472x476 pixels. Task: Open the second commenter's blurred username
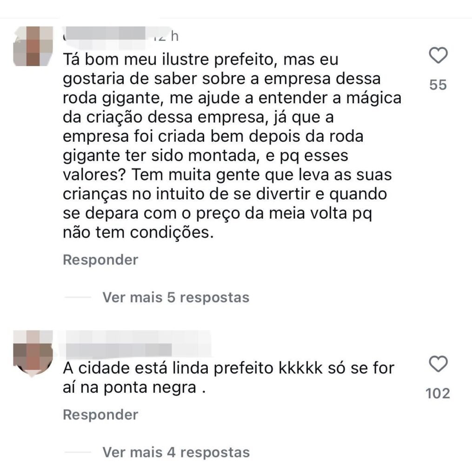tap(116, 349)
